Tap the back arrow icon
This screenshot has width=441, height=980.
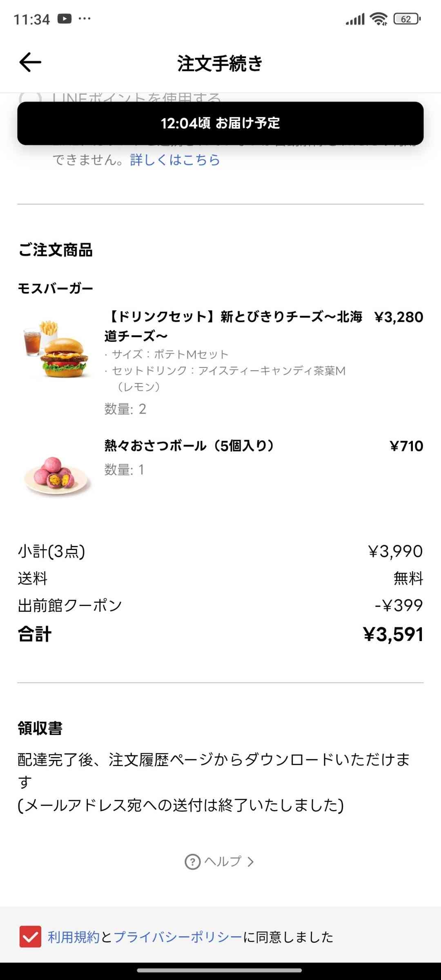[x=30, y=62]
